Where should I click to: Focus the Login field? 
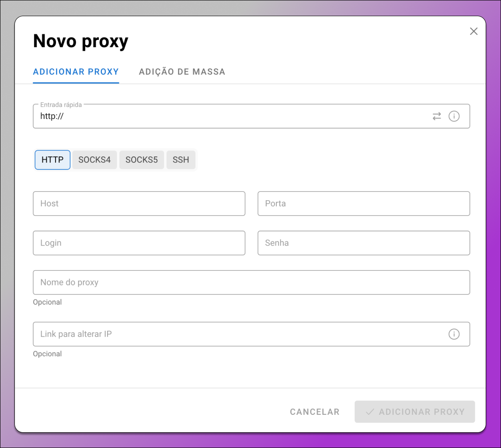click(x=139, y=243)
